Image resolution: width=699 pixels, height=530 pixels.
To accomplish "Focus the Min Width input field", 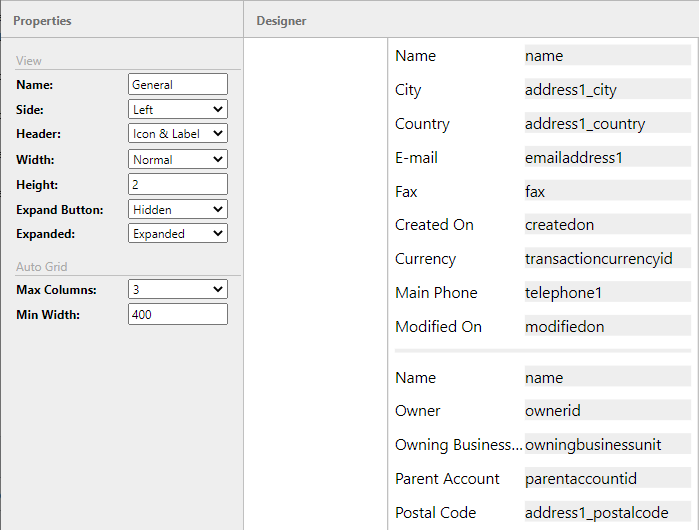I will pyautogui.click(x=178, y=314).
